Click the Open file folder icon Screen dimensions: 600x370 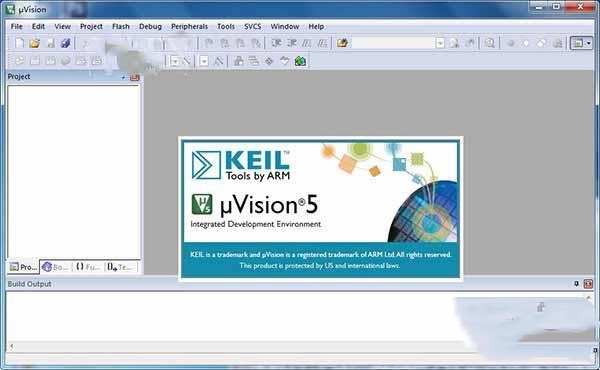pyautogui.click(x=34, y=43)
